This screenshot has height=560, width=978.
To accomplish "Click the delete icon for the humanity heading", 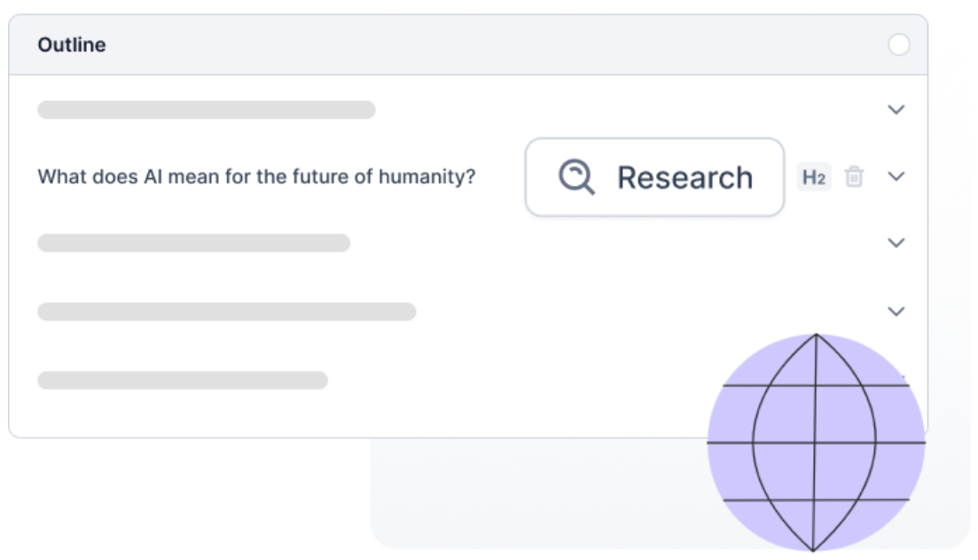I will click(853, 177).
